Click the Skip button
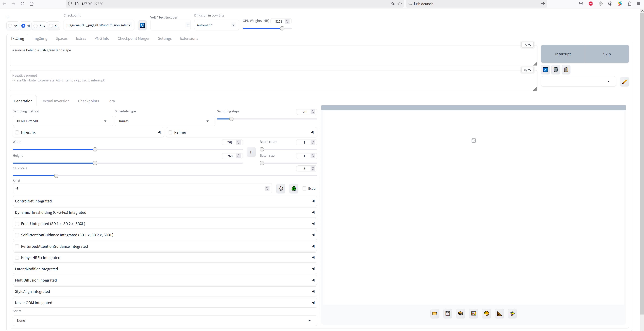The width and height of the screenshot is (644, 331). pyautogui.click(x=607, y=54)
